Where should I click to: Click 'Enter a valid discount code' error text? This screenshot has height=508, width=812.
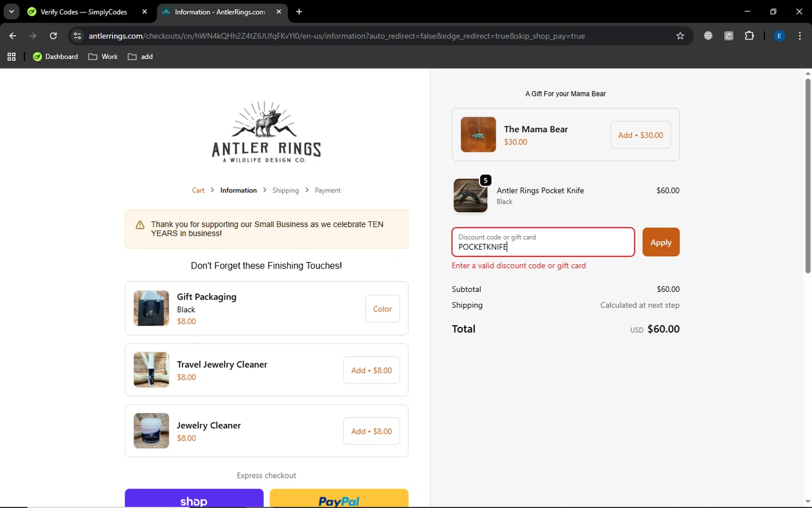point(519,265)
